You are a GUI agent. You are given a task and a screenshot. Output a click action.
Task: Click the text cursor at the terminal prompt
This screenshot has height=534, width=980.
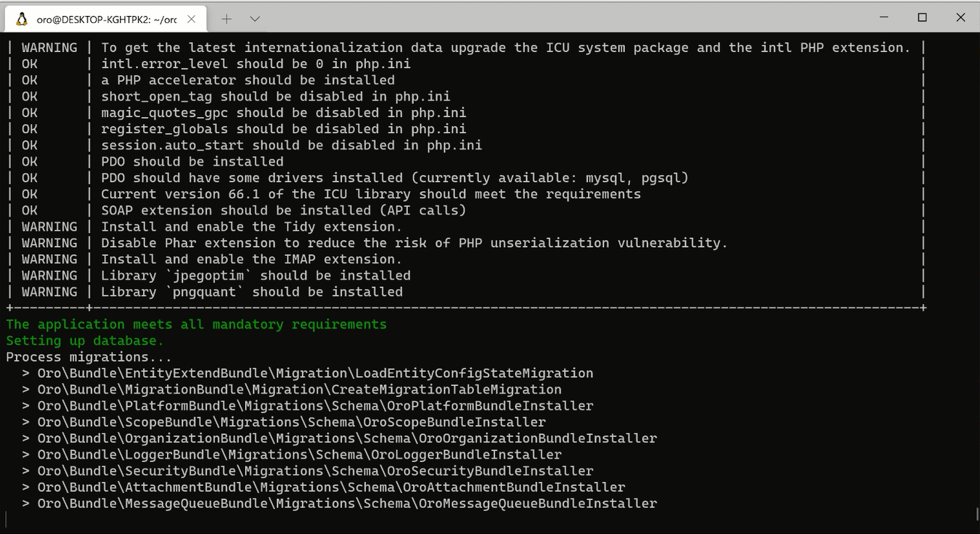(x=7, y=520)
